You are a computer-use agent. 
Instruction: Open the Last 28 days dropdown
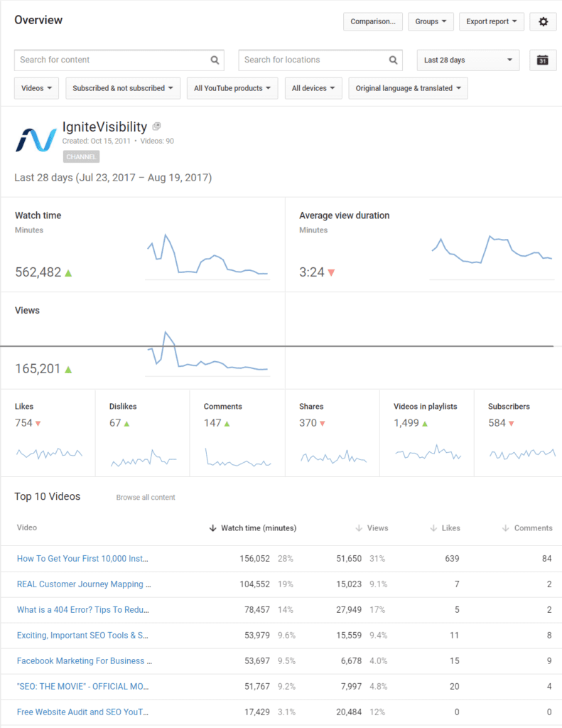pos(468,60)
